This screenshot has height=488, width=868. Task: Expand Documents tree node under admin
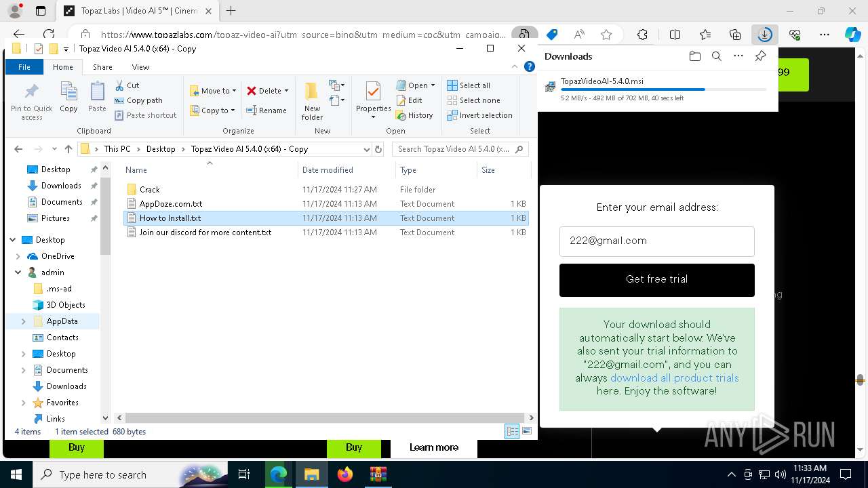(x=24, y=370)
